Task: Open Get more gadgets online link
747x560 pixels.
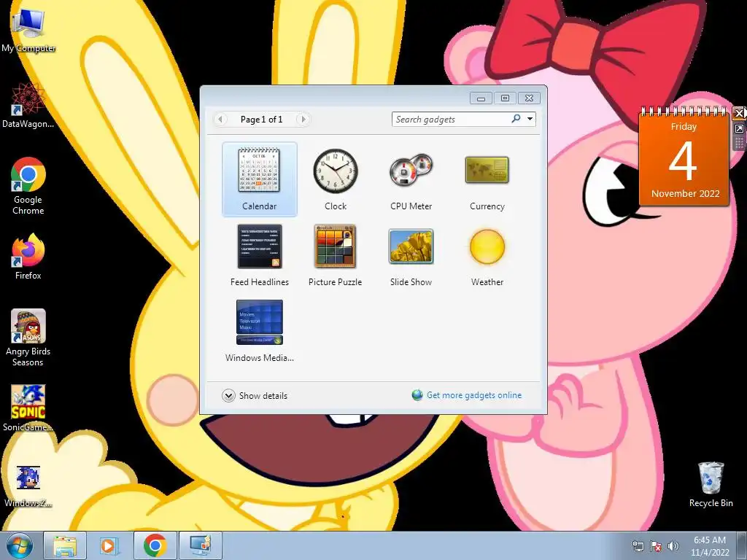Action: tap(474, 395)
